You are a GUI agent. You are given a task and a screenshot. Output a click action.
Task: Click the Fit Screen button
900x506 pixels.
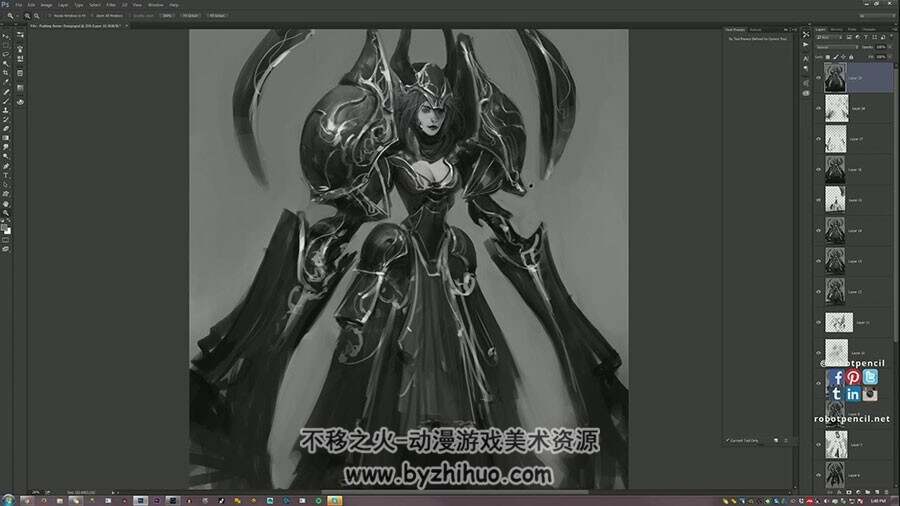pos(190,15)
